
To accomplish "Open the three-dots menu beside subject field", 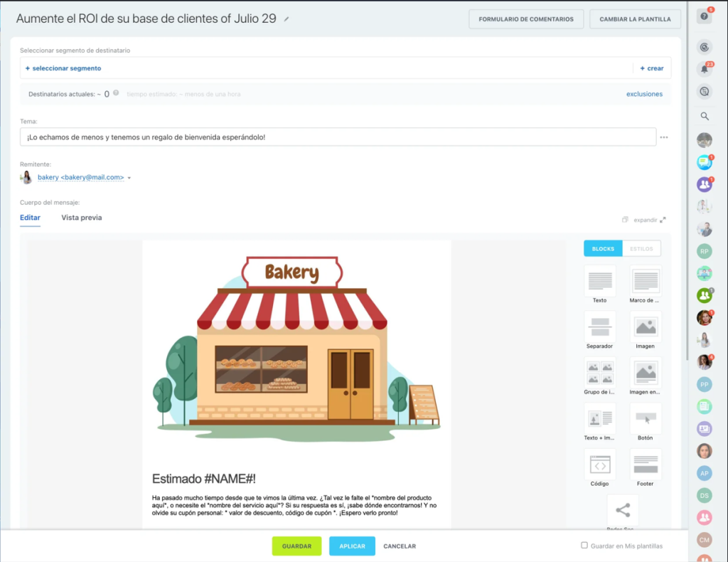I will tap(664, 137).
